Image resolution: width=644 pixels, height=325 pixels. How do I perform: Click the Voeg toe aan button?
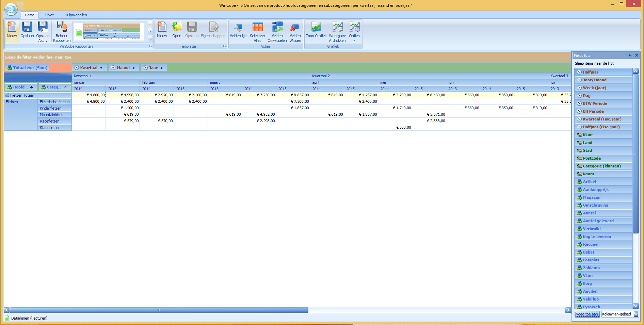(x=587, y=314)
